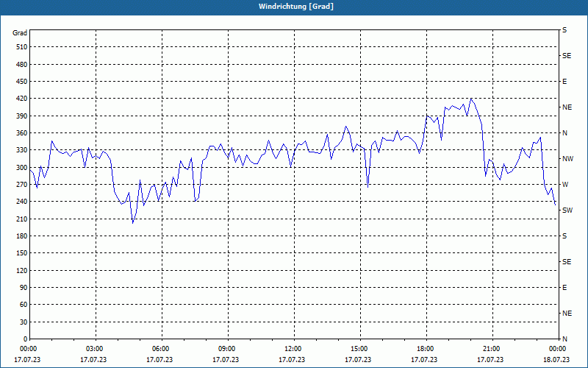Screen dimensions: 588x368
Task: Click the 17.07.23 date below 12:00
Action: coord(292,360)
